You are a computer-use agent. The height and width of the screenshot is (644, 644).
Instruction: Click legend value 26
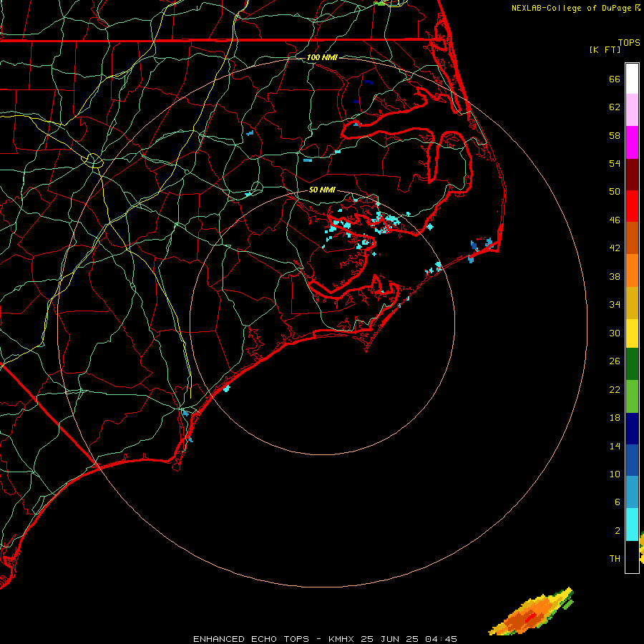click(x=615, y=361)
